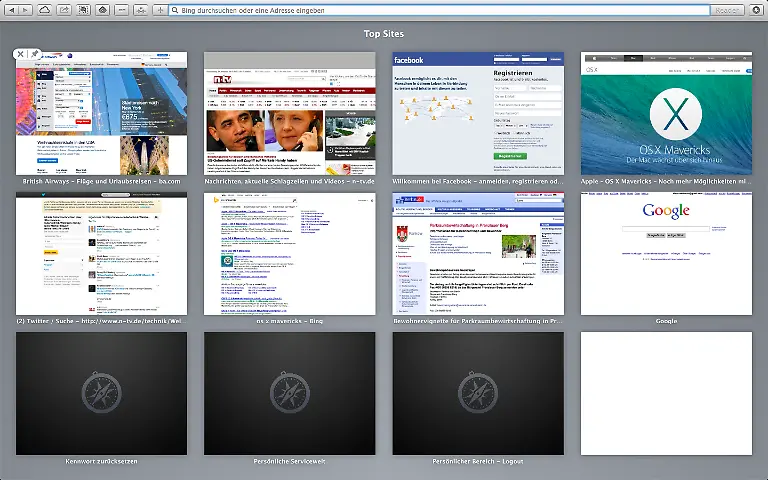Image resolution: width=768 pixels, height=480 pixels.
Task: Open the Facebook login page thumbnail
Action: [478, 114]
